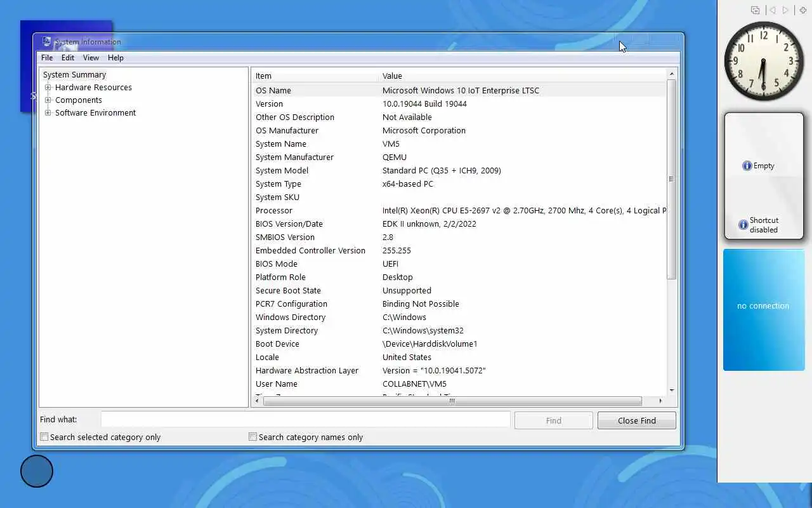
Task: Click the '255.255' value
Action: point(396,251)
